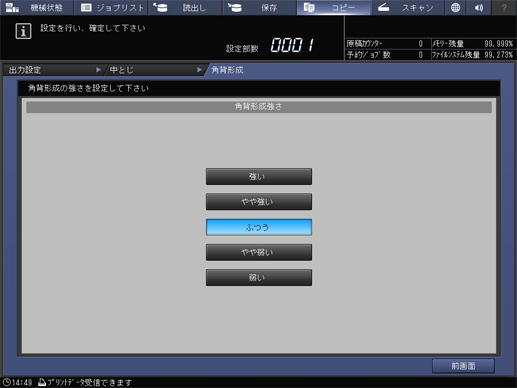Click the information icon beside the message
The height and width of the screenshot is (388, 517).
pyautogui.click(x=23, y=31)
